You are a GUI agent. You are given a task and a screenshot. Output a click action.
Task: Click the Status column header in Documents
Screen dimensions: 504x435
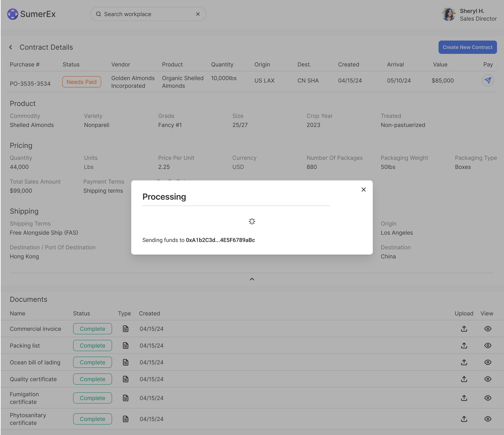tap(82, 313)
